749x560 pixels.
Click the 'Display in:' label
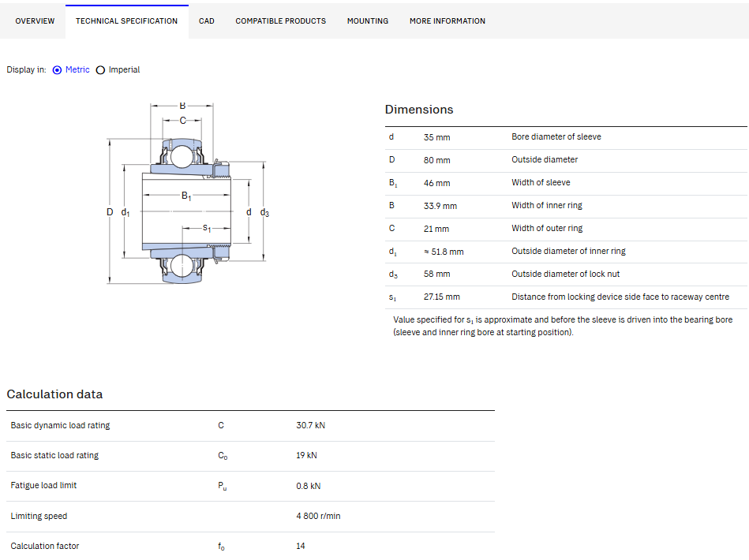26,69
